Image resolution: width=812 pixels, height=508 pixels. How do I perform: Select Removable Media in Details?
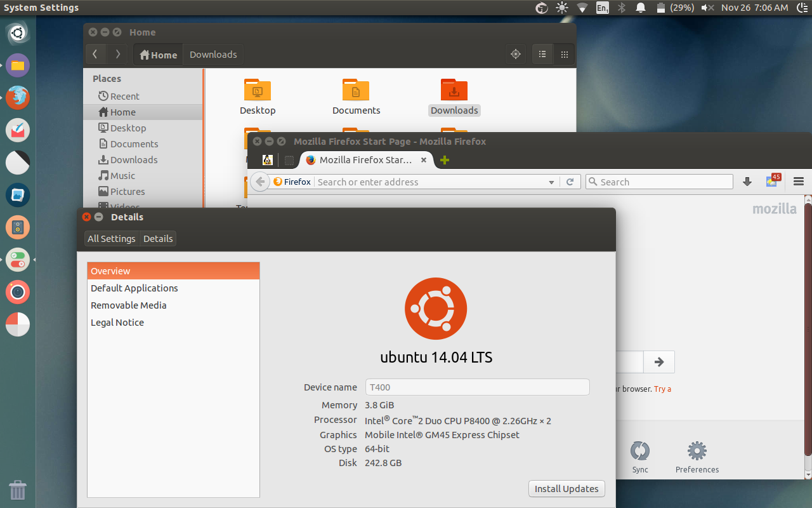173,305
